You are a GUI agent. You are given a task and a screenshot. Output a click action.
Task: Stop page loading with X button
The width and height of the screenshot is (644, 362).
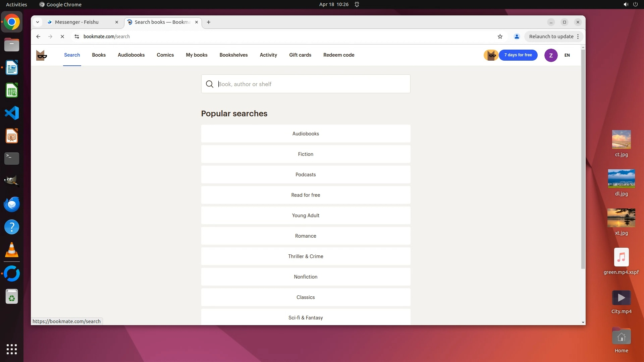click(62, 37)
